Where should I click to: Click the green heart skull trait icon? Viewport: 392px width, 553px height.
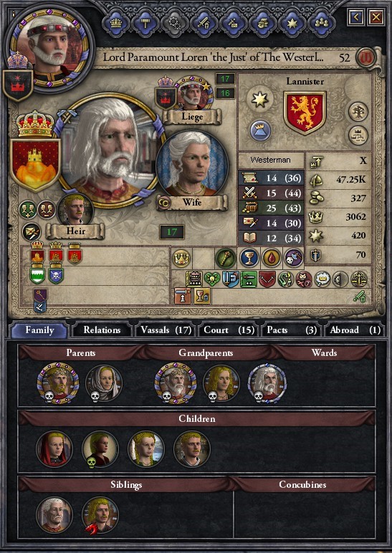212,279
